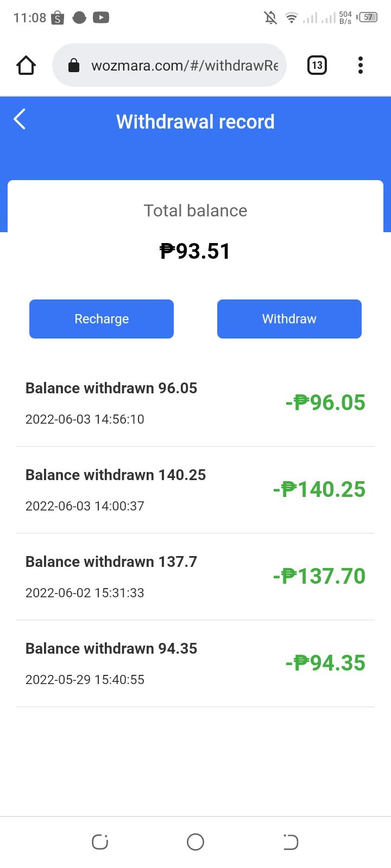The width and height of the screenshot is (391, 868).
Task: Select the Balance withdrawn 96.05 record
Action: coord(195,403)
